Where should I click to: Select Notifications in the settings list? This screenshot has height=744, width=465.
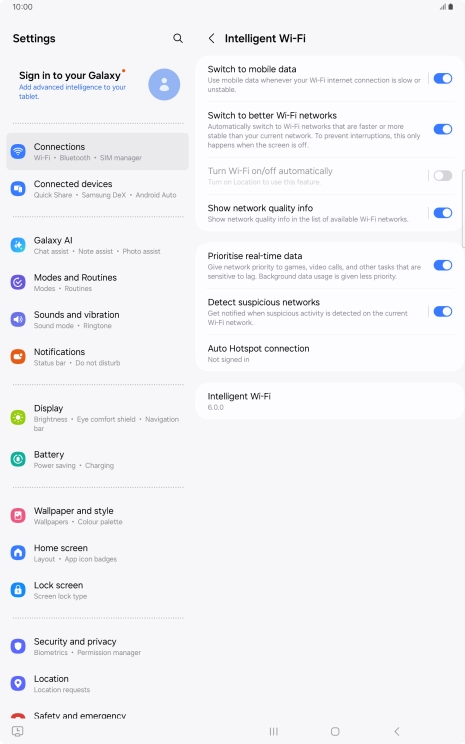pyautogui.click(x=97, y=357)
